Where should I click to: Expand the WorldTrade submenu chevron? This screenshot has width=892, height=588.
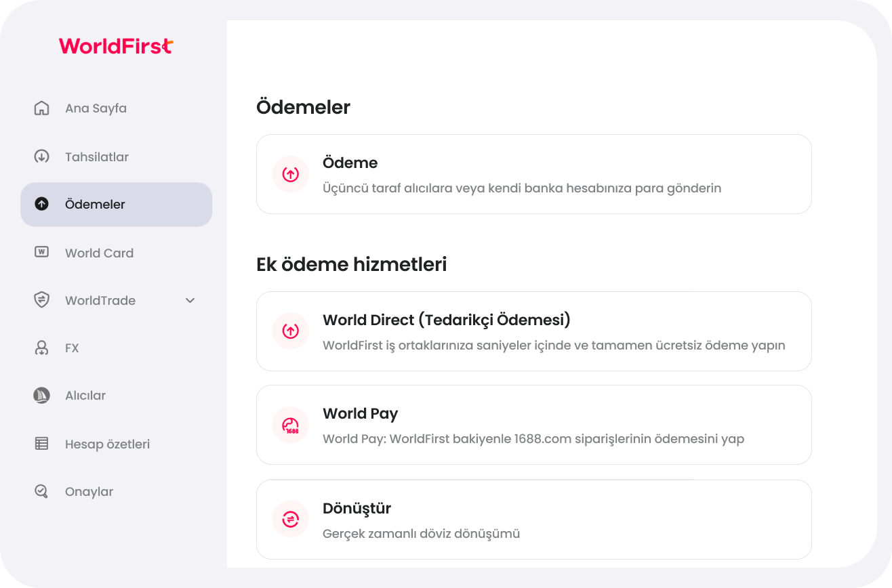tap(190, 300)
